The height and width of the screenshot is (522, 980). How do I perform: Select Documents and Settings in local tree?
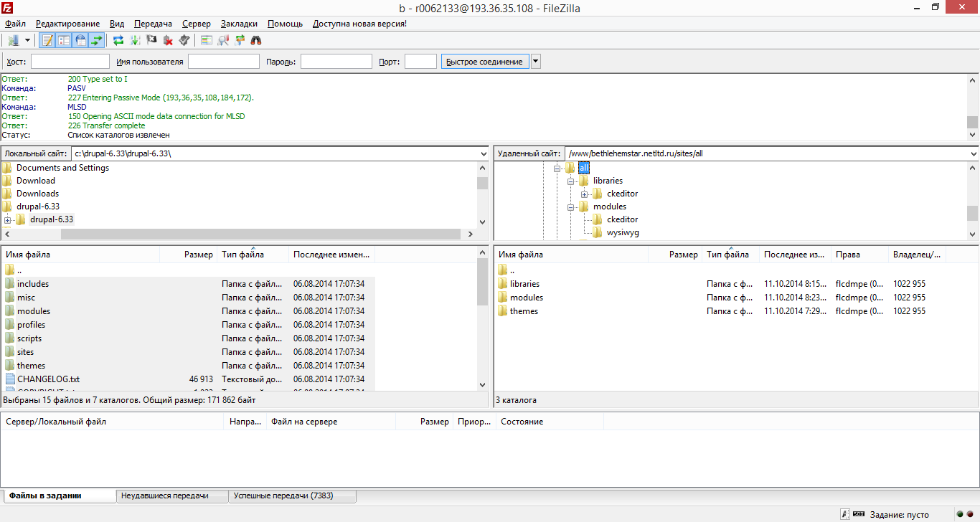pyautogui.click(x=62, y=168)
